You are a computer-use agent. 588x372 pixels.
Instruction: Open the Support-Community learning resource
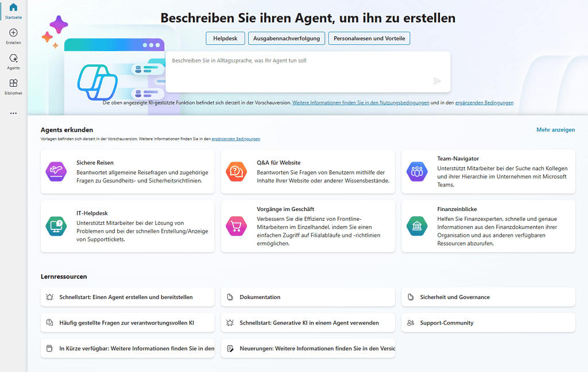click(x=488, y=323)
